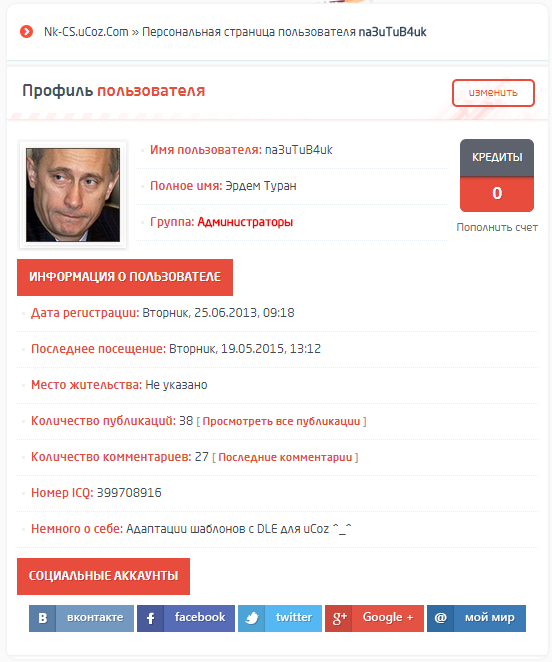Select the Информация о пользователе header tab
The image size is (552, 662).
pos(125,277)
